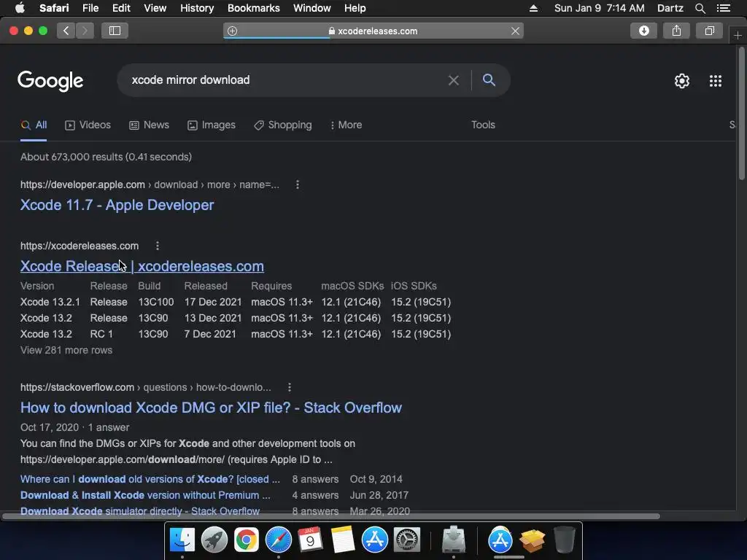Show Safari downloads
This screenshot has width=747, height=560.
tap(643, 31)
